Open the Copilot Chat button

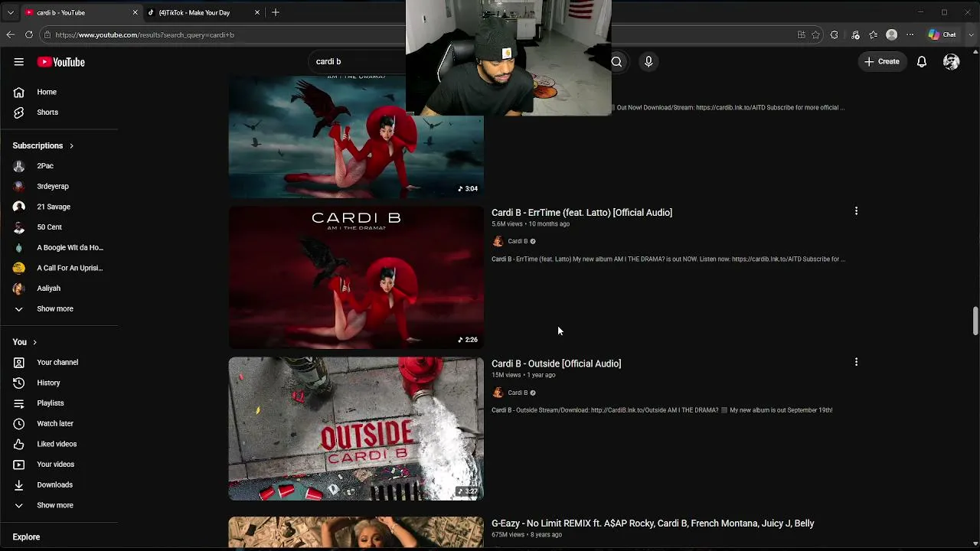[942, 34]
